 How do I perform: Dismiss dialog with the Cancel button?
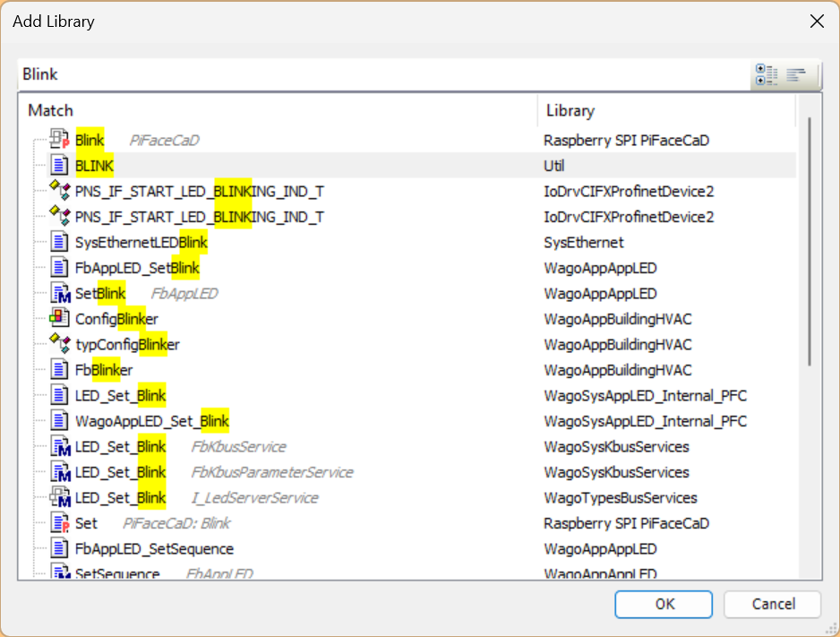point(773,605)
